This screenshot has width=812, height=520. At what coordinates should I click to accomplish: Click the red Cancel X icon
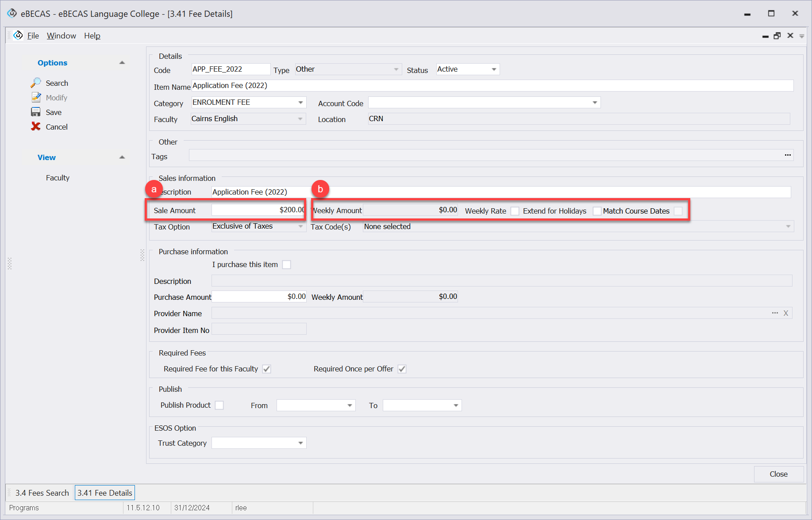point(36,127)
